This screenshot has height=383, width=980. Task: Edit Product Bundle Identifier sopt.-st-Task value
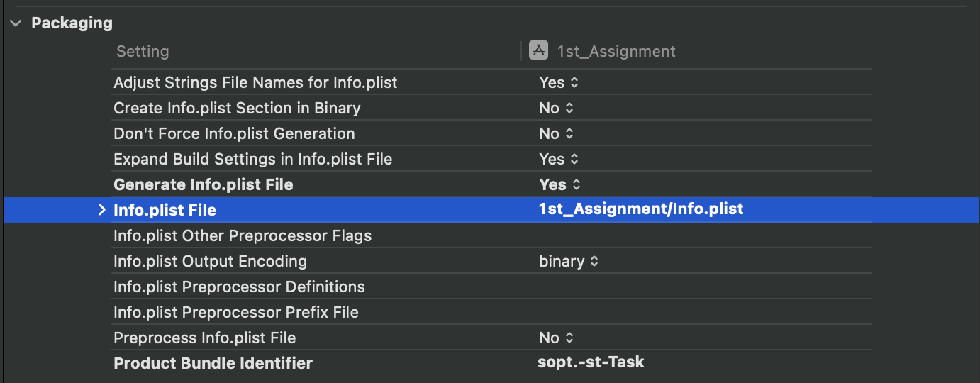click(591, 362)
